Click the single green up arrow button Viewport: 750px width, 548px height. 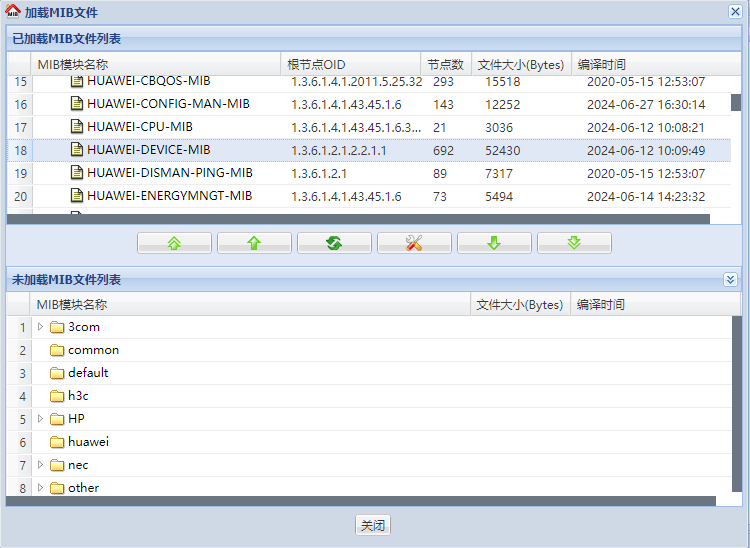pos(254,243)
